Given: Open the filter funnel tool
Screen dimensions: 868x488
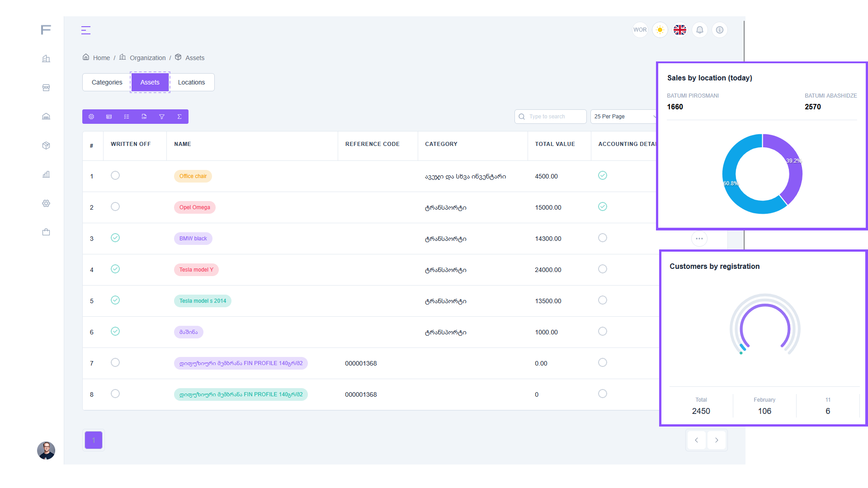Looking at the screenshot, I should 162,117.
